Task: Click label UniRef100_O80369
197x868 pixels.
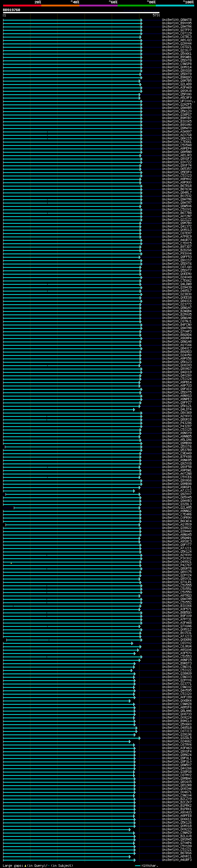Action: 177,412
